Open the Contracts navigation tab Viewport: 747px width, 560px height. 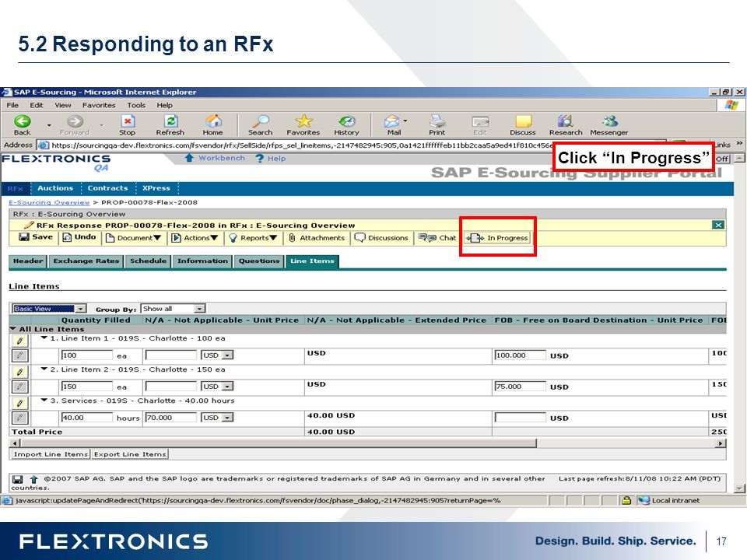(x=107, y=188)
